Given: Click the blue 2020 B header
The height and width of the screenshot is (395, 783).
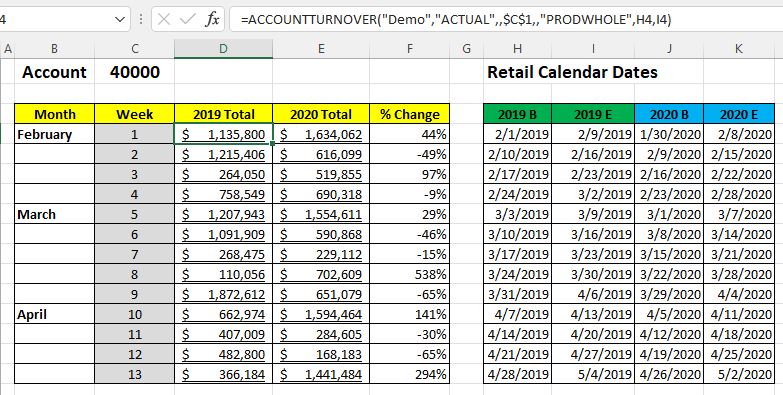Looking at the screenshot, I should (x=669, y=114).
